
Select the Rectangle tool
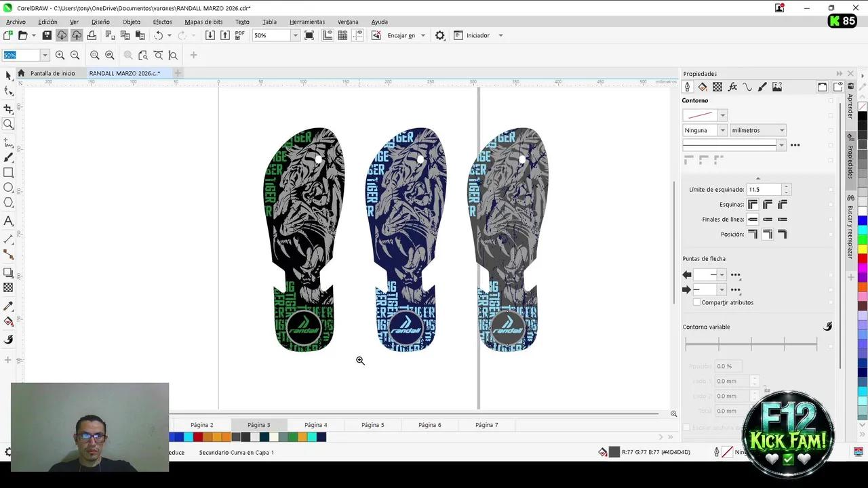pyautogui.click(x=8, y=173)
